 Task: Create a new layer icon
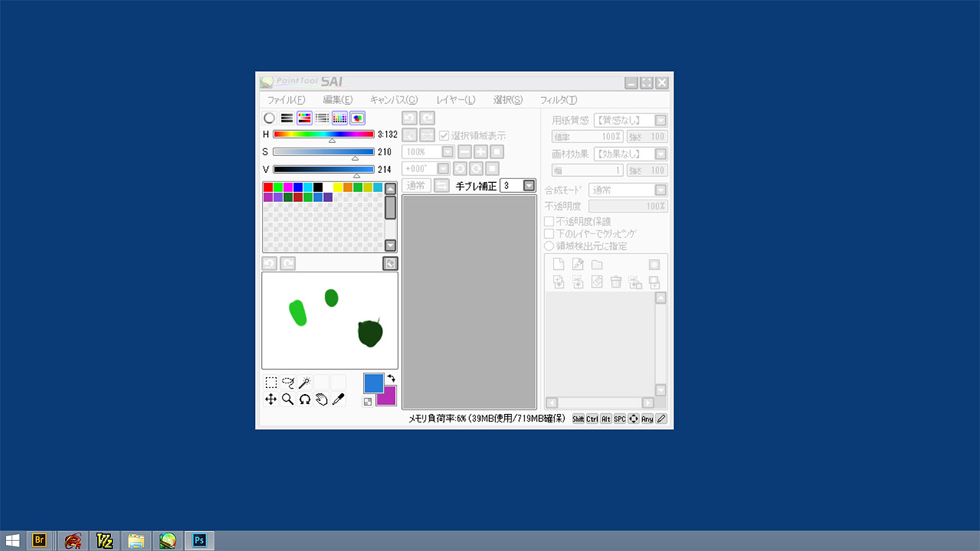click(x=559, y=265)
